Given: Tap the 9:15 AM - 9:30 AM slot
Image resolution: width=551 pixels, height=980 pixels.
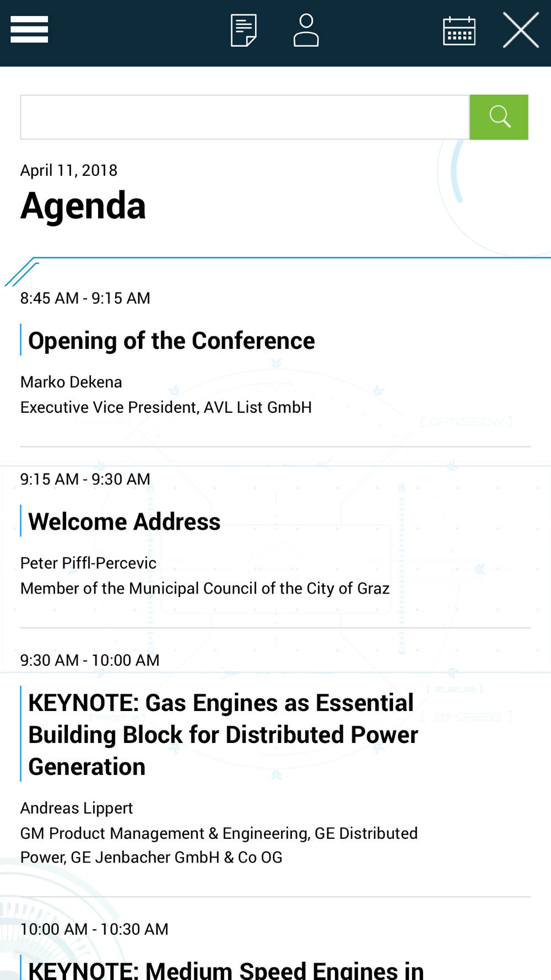Looking at the screenshot, I should click(x=85, y=479).
